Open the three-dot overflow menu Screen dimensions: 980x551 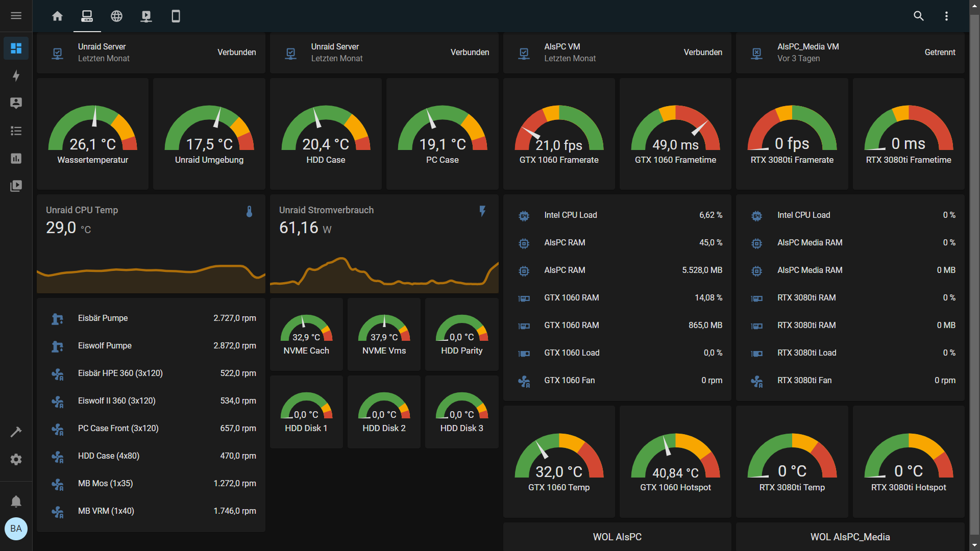946,16
